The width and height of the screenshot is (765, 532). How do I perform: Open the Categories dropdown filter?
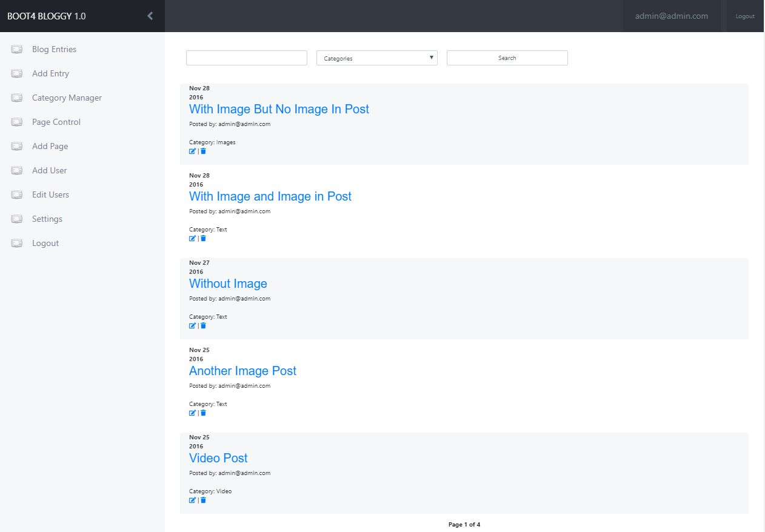(376, 58)
